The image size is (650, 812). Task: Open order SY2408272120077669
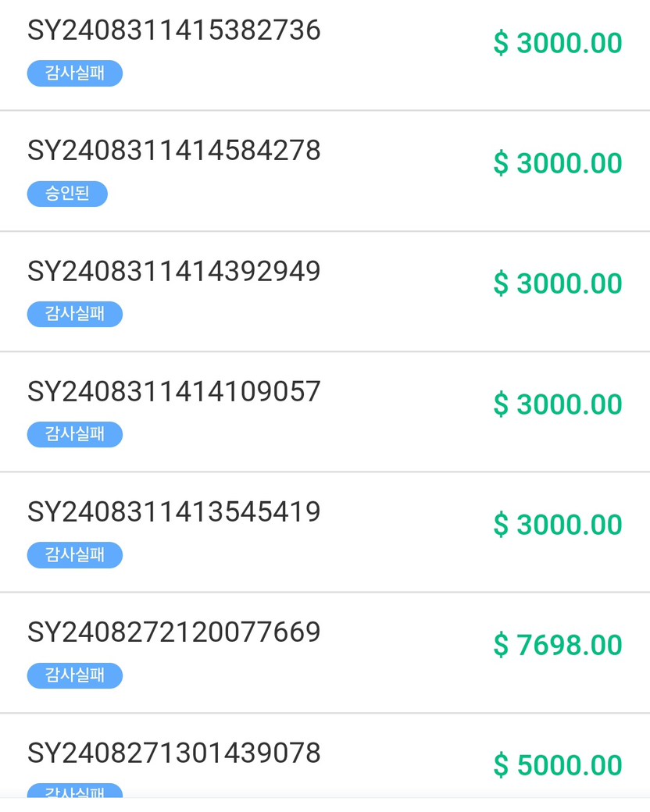pos(174,632)
